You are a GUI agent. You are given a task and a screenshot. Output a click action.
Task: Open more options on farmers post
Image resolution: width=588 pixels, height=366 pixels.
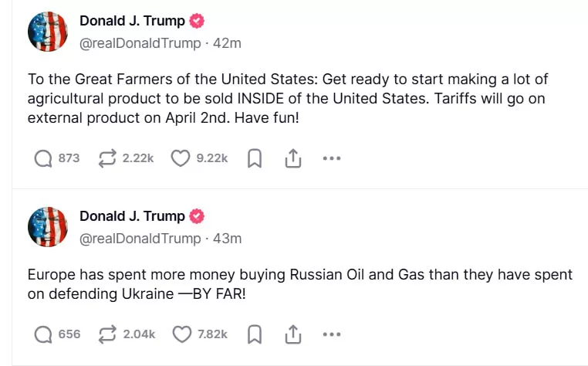[331, 158]
